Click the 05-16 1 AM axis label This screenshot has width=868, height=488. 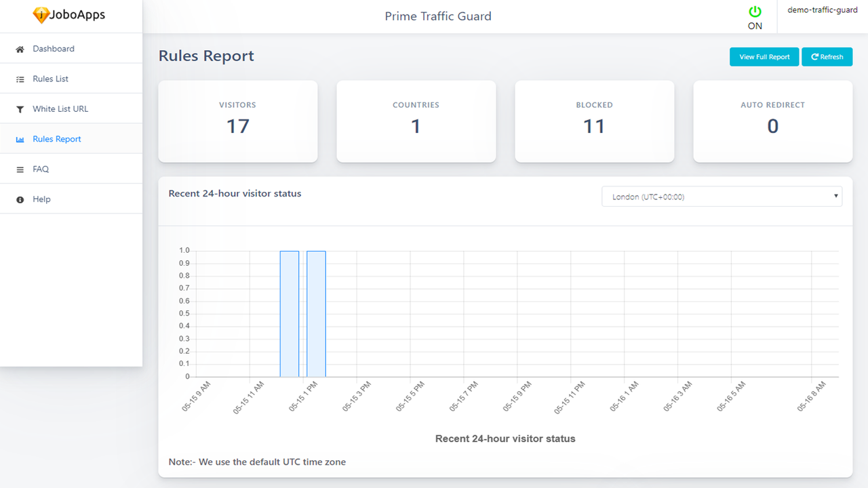click(x=623, y=396)
